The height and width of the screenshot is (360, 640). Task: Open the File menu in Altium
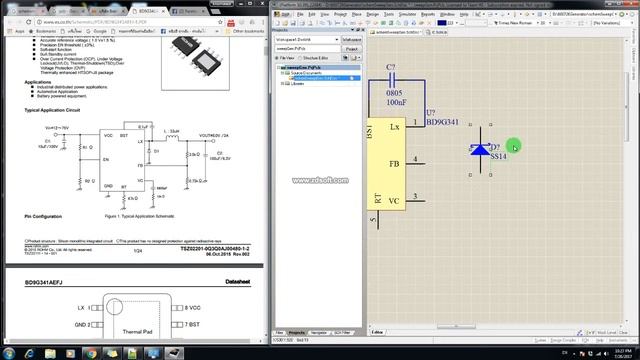300,14
